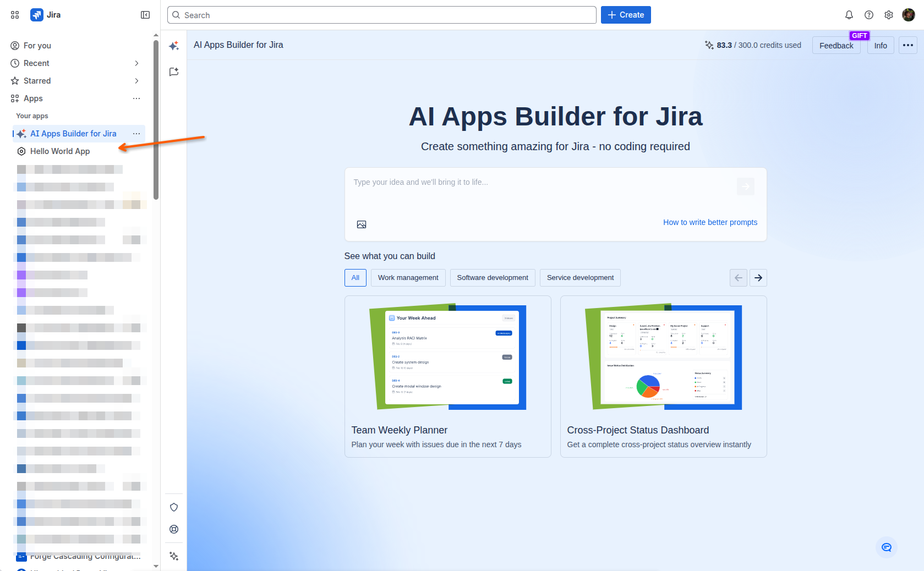Focus the Search field

coord(382,15)
